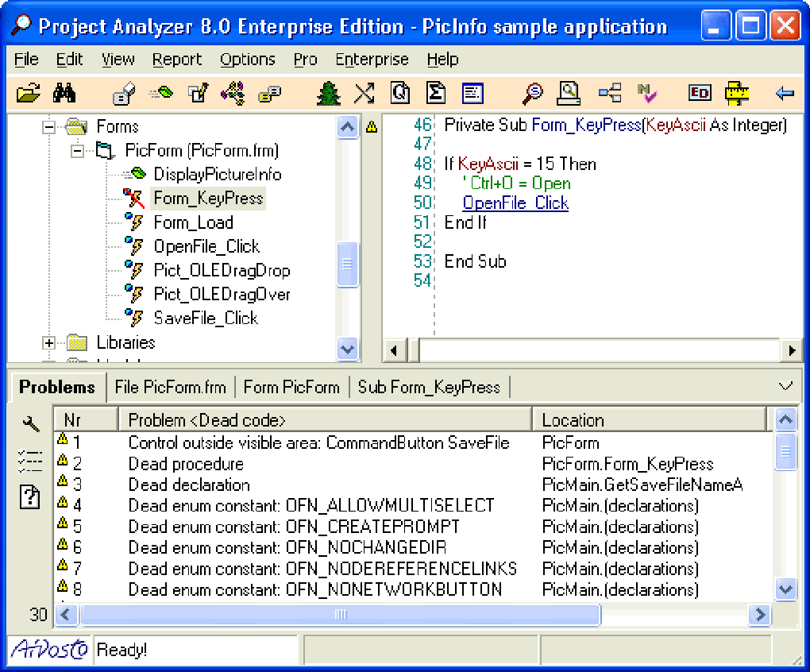Click the chevron at right of tabs
The width and height of the screenshot is (810, 672).
coord(785,386)
